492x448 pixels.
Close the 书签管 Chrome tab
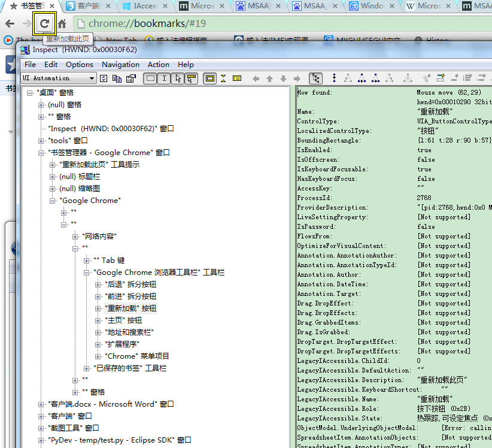51,6
